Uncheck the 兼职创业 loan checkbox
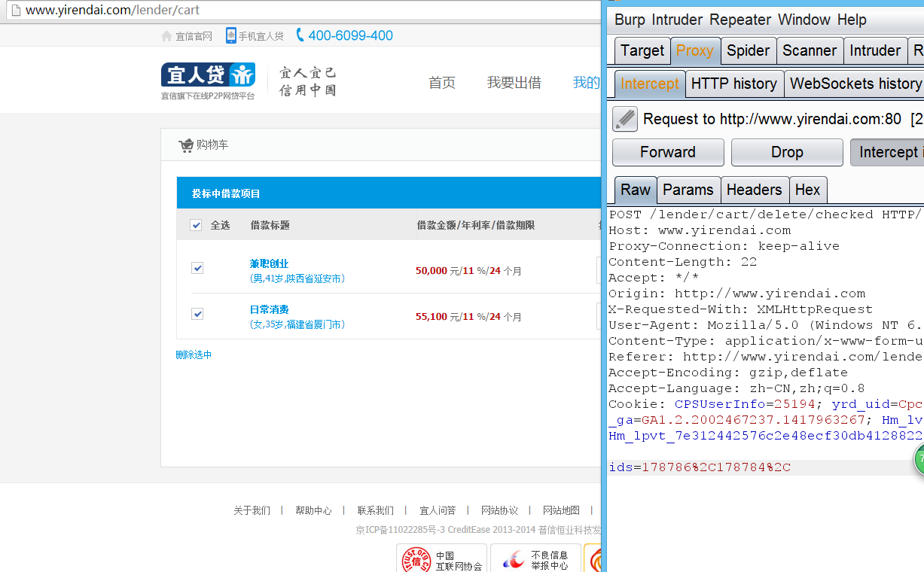This screenshot has width=924, height=572. pyautogui.click(x=197, y=268)
